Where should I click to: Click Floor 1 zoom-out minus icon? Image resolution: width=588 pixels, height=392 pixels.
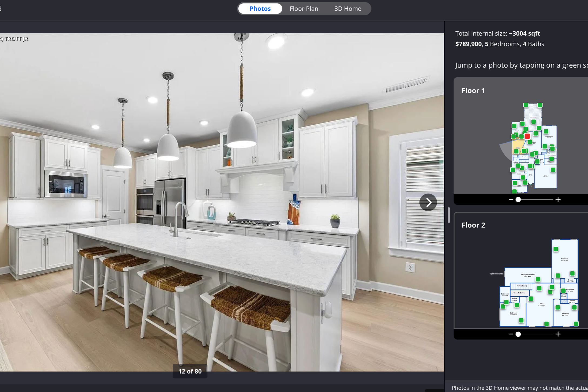tap(511, 200)
